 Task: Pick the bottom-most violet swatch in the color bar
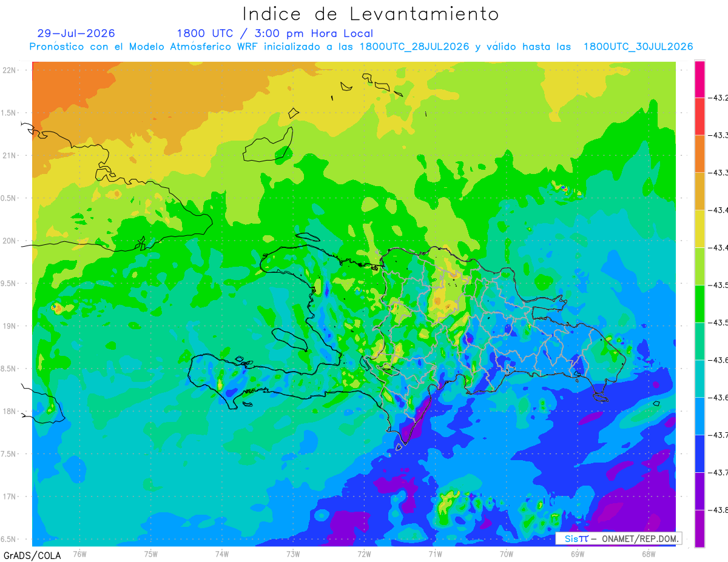tap(699, 528)
